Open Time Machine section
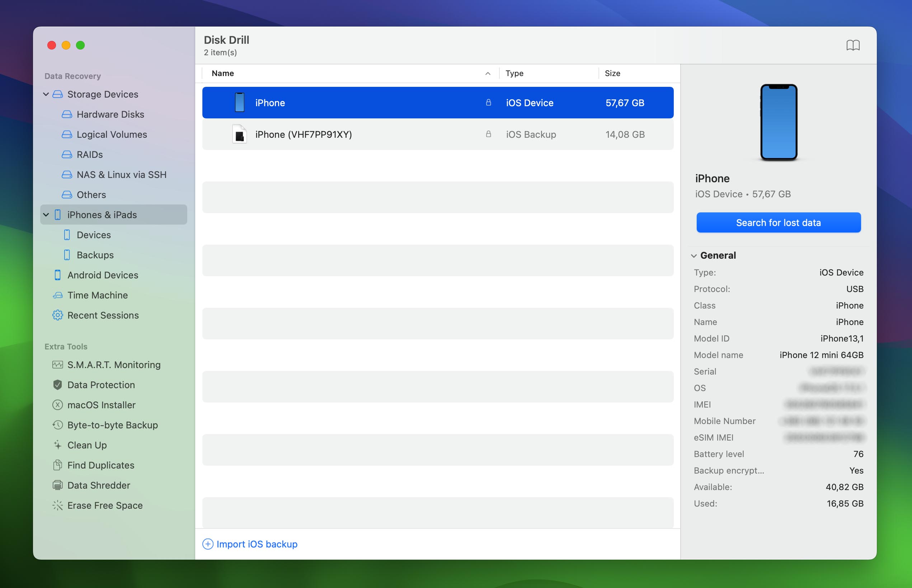The width and height of the screenshot is (912, 588). click(98, 295)
